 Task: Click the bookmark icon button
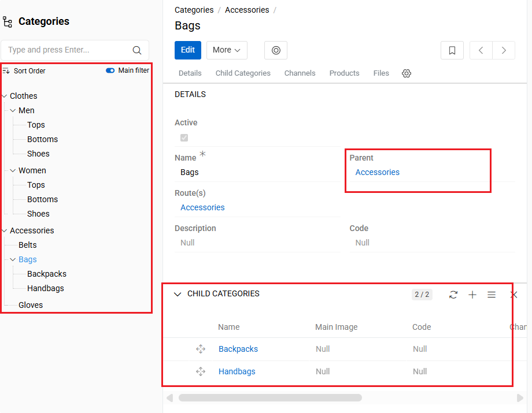point(452,50)
